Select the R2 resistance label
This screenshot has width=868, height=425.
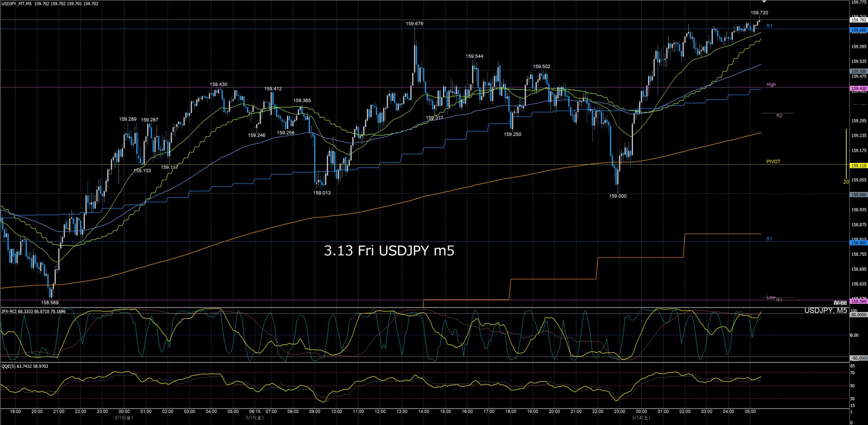click(779, 116)
